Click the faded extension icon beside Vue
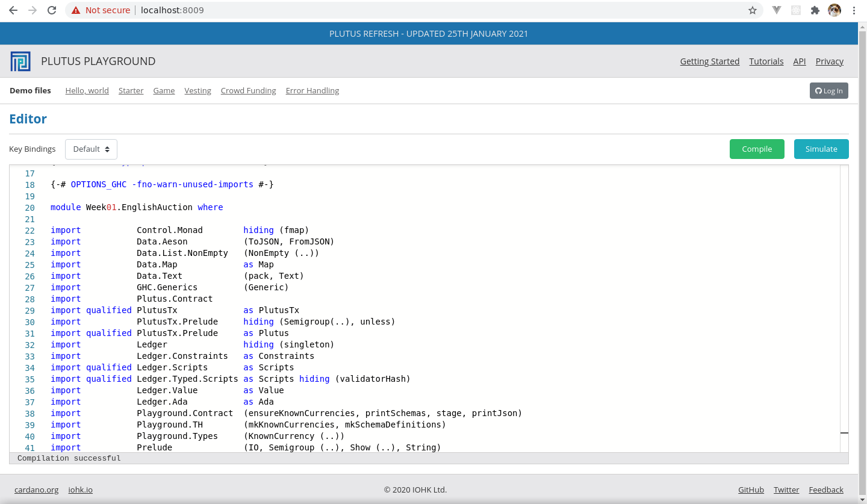Screen dimensions: 867x504 tap(796, 10)
